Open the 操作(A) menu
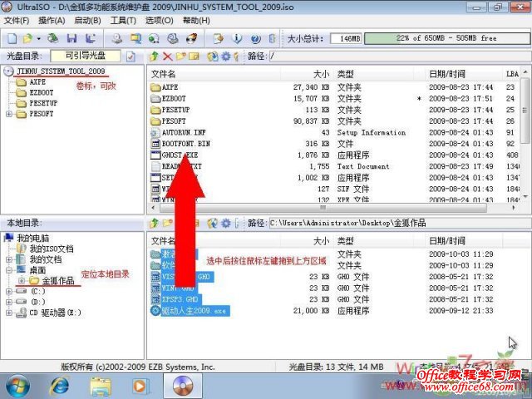The image size is (532, 399). [x=52, y=21]
